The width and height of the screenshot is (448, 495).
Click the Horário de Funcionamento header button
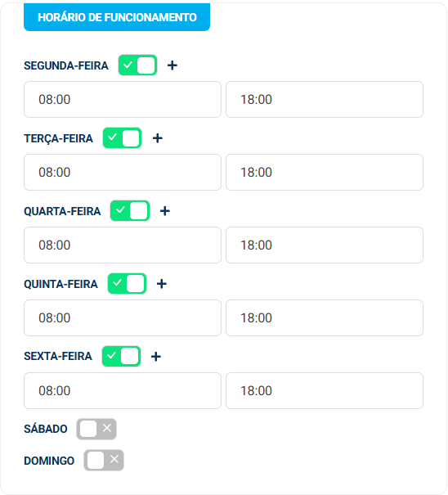click(117, 17)
